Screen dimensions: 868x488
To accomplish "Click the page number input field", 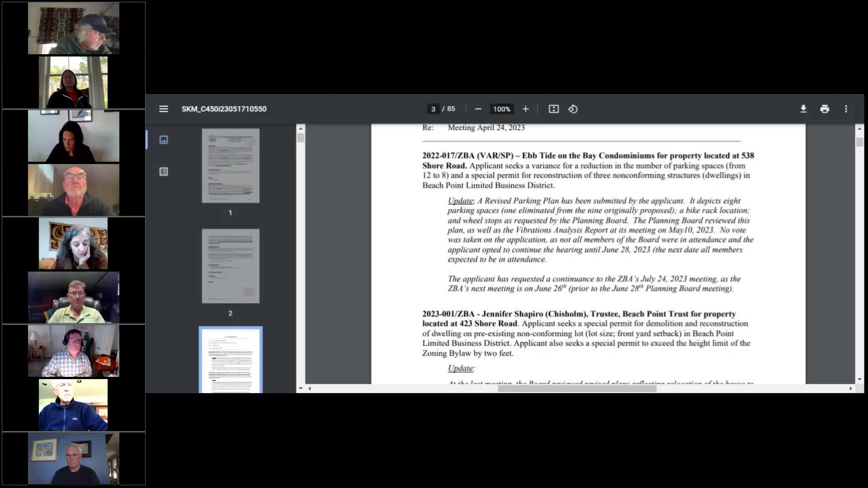I will pos(433,109).
